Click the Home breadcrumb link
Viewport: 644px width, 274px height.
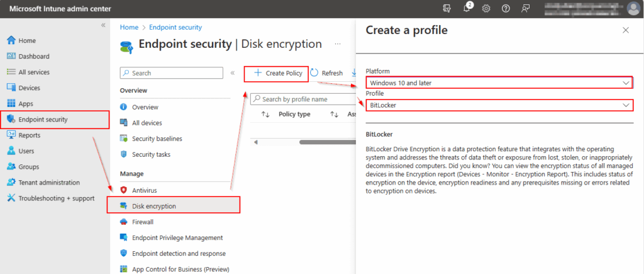129,28
